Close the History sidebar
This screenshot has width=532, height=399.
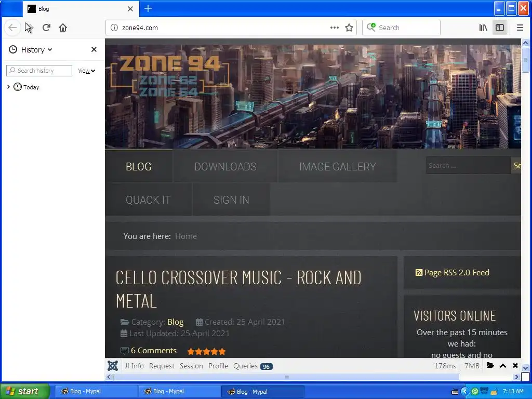coord(94,49)
